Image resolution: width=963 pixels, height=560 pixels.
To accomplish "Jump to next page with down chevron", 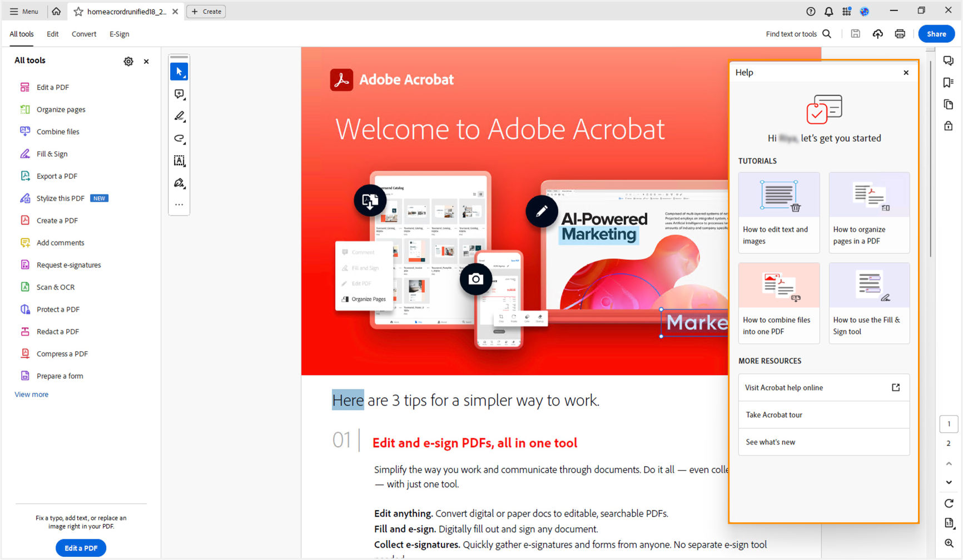I will point(949,482).
